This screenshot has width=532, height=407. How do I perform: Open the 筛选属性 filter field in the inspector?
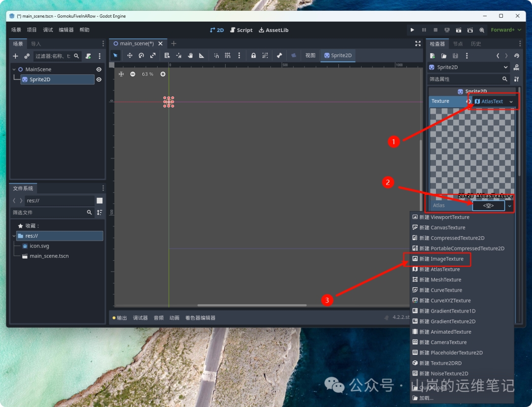[468, 79]
